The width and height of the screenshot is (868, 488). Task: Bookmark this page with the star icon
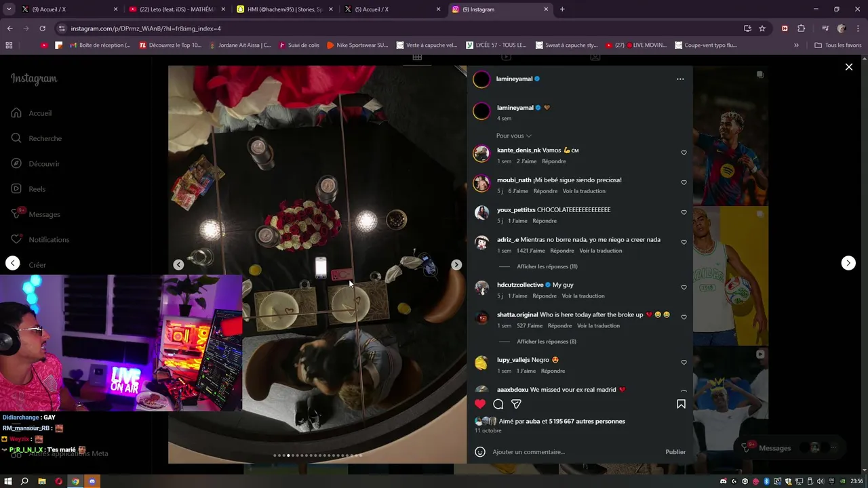coord(762,28)
